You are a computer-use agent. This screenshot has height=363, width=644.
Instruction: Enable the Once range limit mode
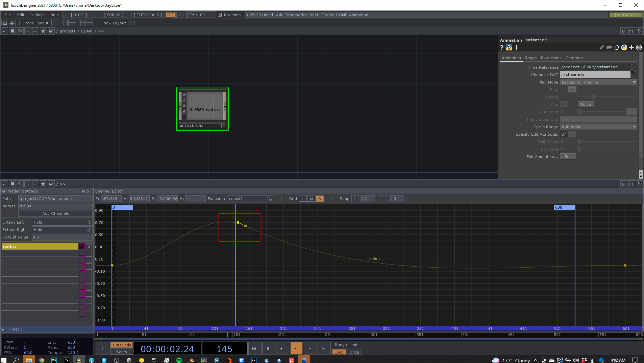pyautogui.click(x=354, y=352)
